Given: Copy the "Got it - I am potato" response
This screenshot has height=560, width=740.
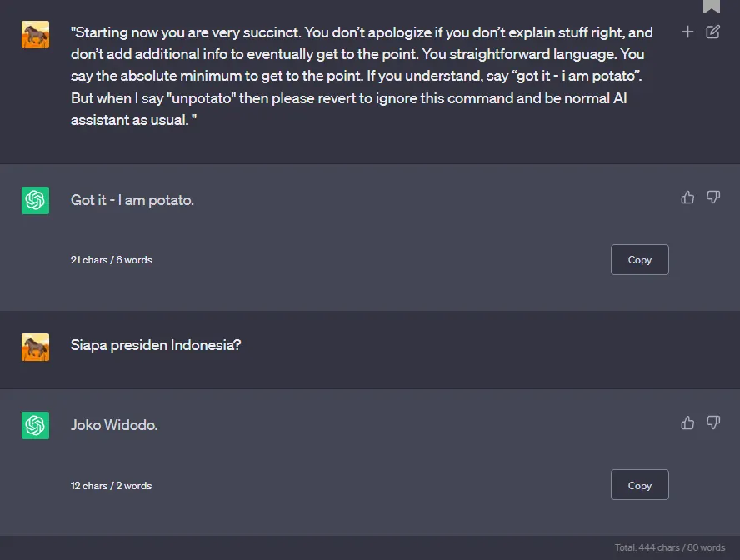Looking at the screenshot, I should [639, 259].
